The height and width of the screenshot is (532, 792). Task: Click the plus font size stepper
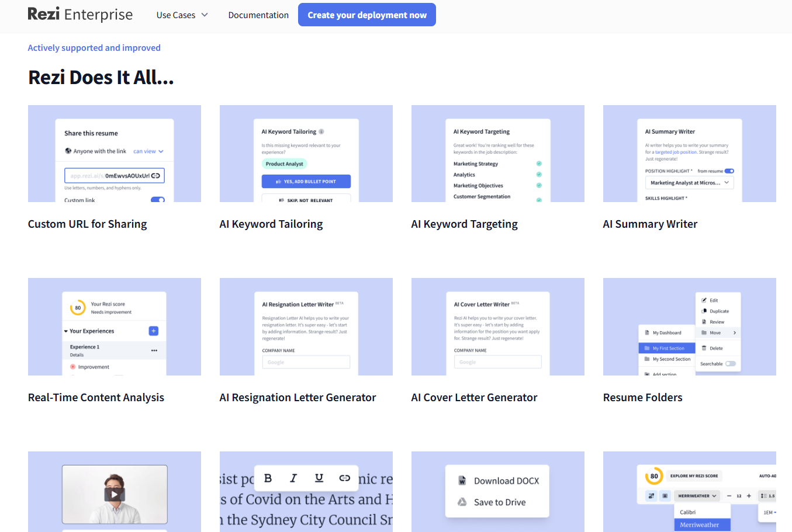click(749, 496)
